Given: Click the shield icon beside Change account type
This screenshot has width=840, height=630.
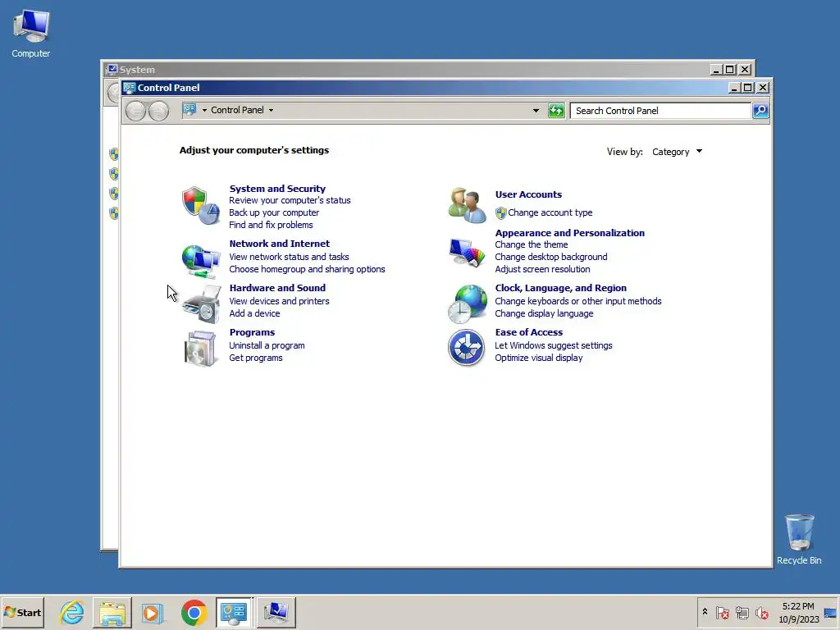Looking at the screenshot, I should point(501,213).
